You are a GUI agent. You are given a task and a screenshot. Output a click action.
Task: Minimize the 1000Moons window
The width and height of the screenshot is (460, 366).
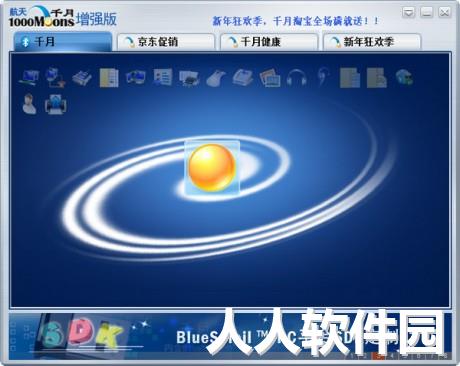426,13
